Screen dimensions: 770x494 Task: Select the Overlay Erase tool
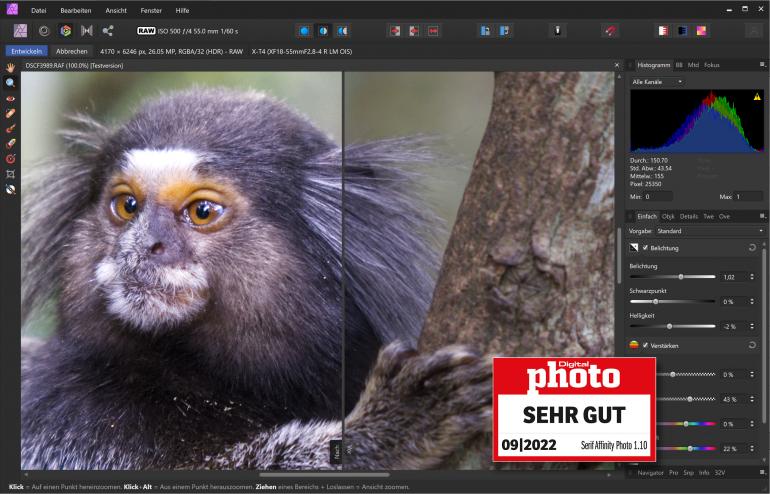click(10, 143)
